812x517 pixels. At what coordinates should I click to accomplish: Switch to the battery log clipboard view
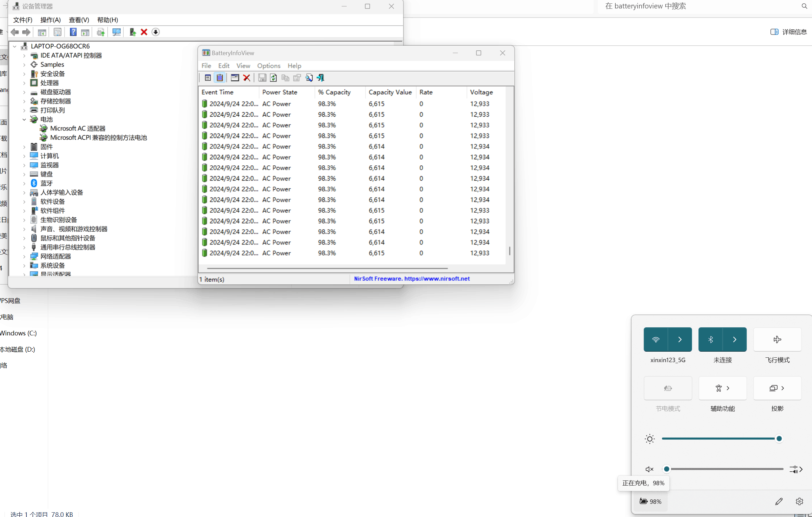coord(220,78)
